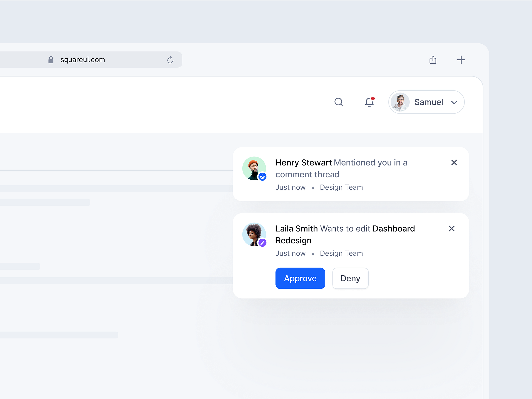This screenshot has height=399, width=532.
Task: Click Dashboard Redesign in Laila's notification
Action: point(394,229)
